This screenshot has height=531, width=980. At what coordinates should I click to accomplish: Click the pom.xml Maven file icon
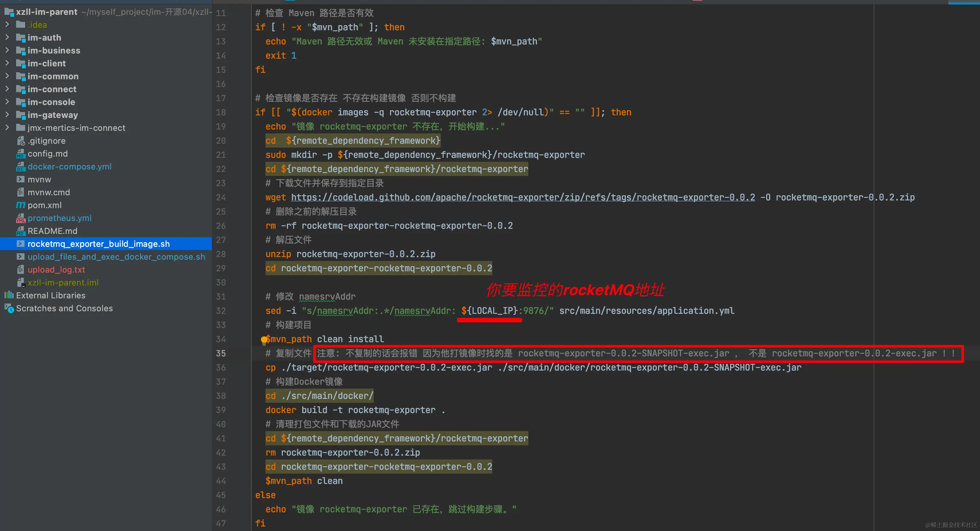20,205
